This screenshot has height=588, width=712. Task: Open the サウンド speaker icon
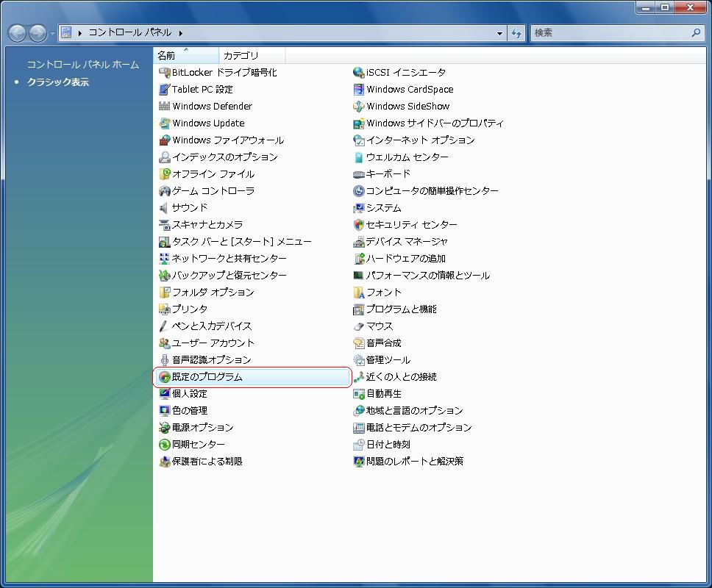pos(165,208)
